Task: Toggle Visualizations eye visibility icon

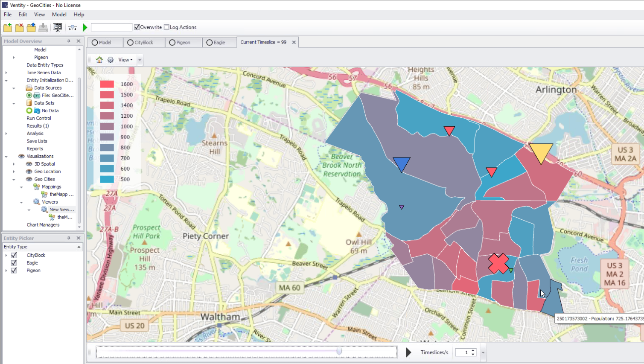Action: (x=21, y=156)
